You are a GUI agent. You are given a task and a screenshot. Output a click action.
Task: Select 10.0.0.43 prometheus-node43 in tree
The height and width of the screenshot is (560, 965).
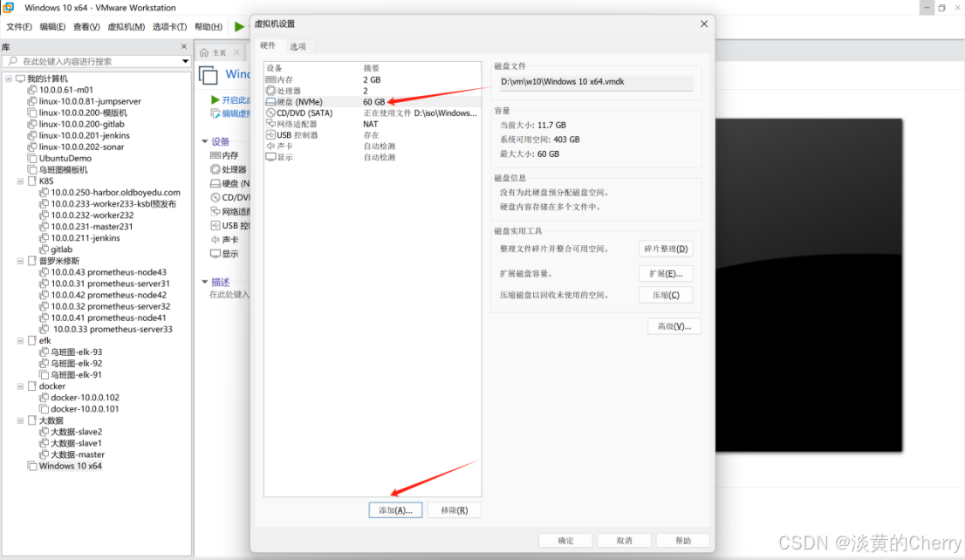[x=108, y=272]
